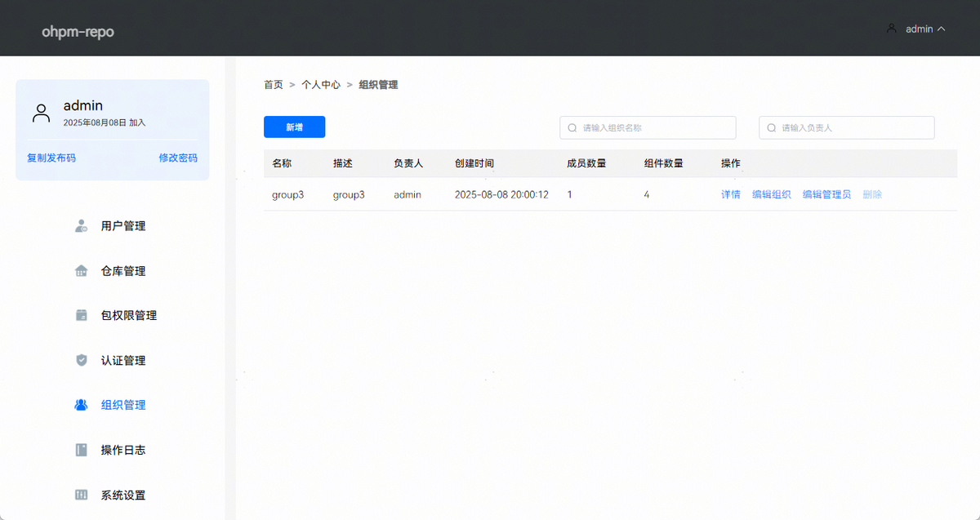The height and width of the screenshot is (520, 980).
Task: Click the search magnifier in organization name field
Action: pyautogui.click(x=572, y=128)
